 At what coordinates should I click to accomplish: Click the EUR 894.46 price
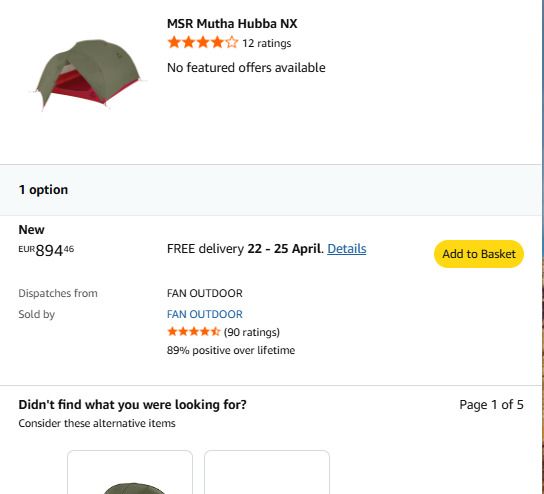click(x=46, y=250)
